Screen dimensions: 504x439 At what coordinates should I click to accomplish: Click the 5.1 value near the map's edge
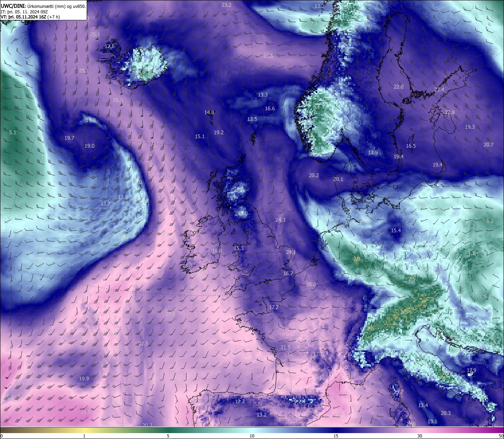13,132
